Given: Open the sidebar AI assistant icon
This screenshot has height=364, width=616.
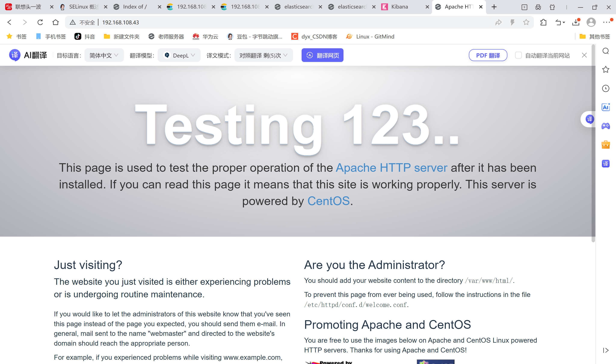Looking at the screenshot, I should pyautogui.click(x=606, y=107).
